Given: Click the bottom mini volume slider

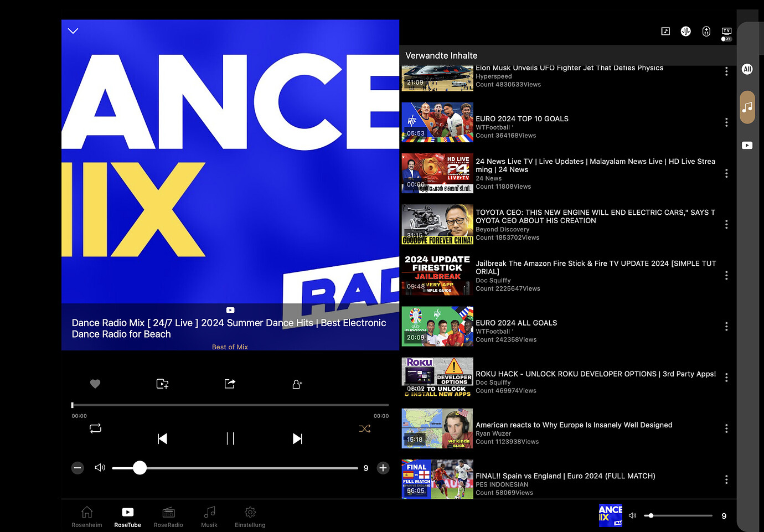Looking at the screenshot, I should [x=678, y=515].
